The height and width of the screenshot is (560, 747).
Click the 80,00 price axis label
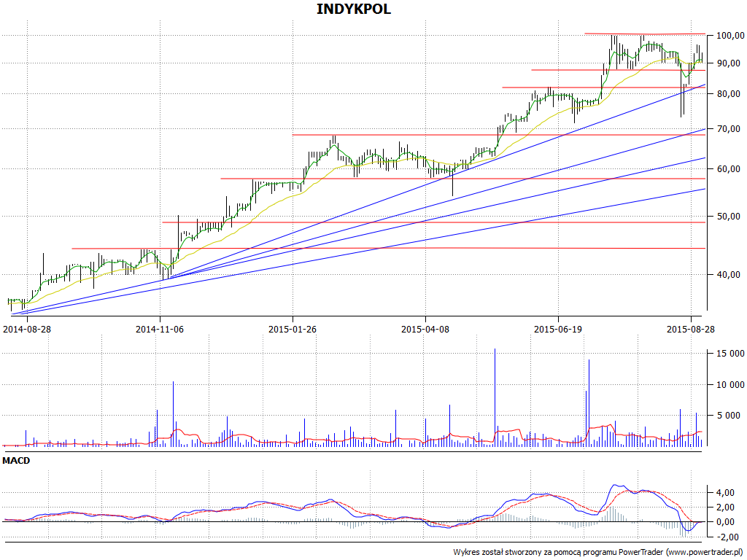pyautogui.click(x=729, y=94)
